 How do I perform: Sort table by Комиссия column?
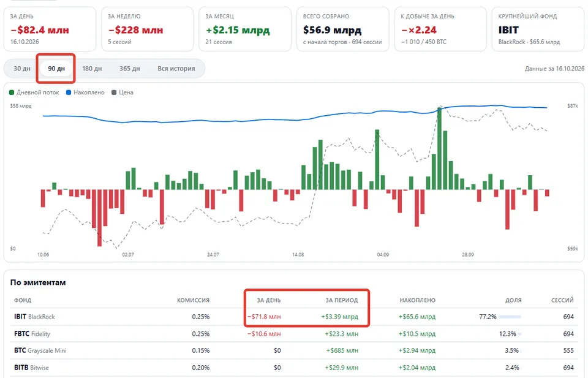[x=193, y=300]
